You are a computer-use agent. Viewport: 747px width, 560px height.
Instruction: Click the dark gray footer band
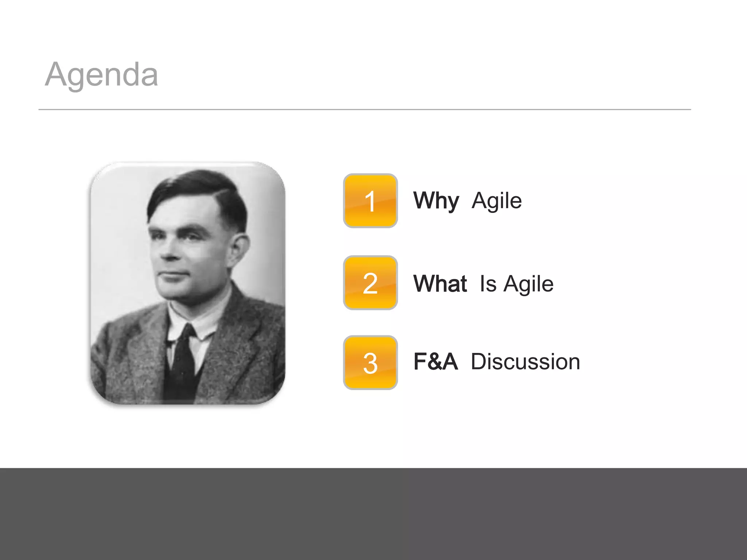[373, 514]
